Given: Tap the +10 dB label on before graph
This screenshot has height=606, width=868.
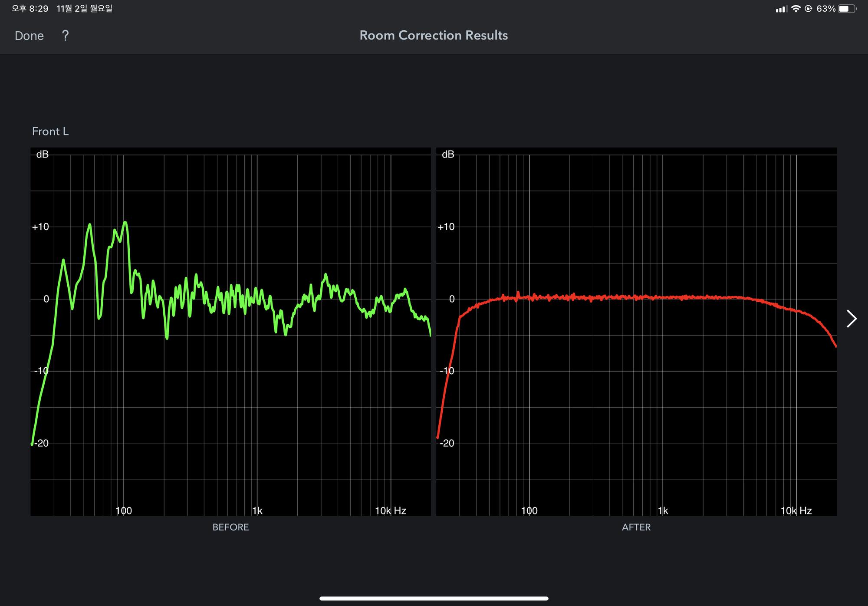Looking at the screenshot, I should 40,227.
